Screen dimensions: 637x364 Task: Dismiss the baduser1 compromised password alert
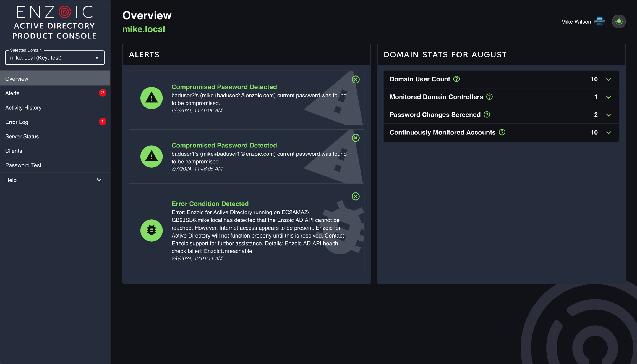point(356,138)
